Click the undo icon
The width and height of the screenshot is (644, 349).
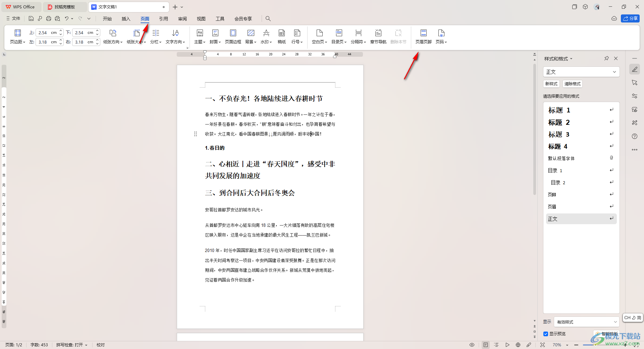click(67, 18)
